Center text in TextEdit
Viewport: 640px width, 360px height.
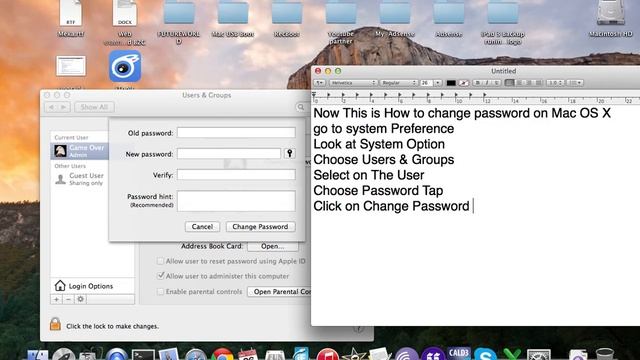pos(519,83)
